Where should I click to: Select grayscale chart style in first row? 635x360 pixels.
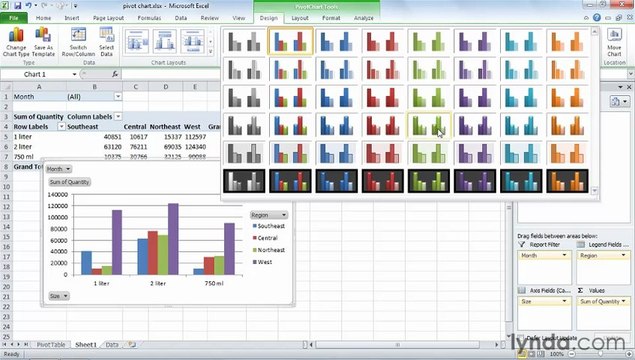(x=244, y=41)
